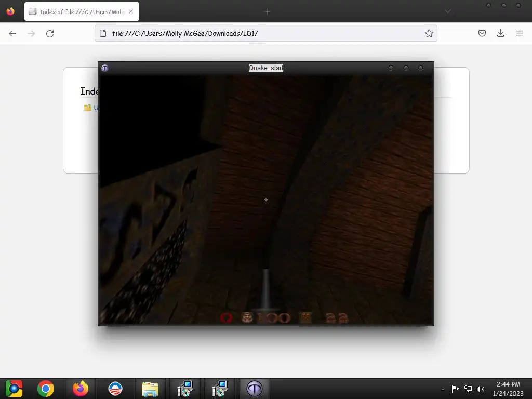
Task: Open the parent folder icon link on the index page
Action: (87, 108)
